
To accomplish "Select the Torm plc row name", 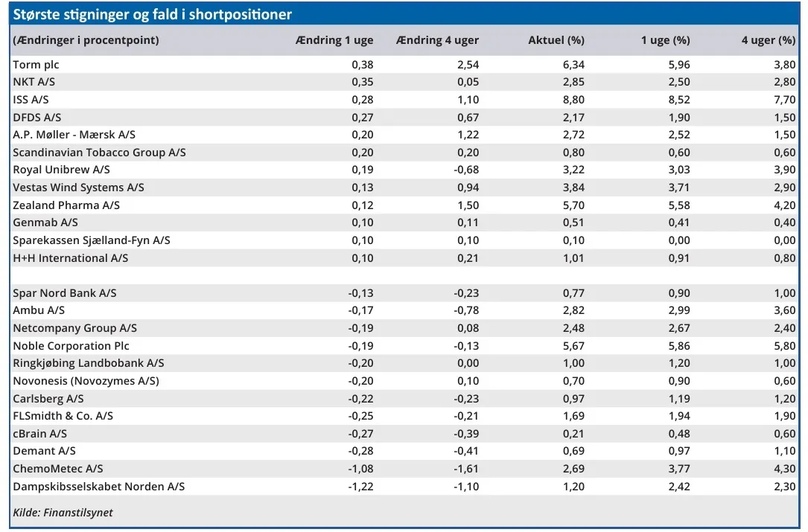I will click(36, 65).
